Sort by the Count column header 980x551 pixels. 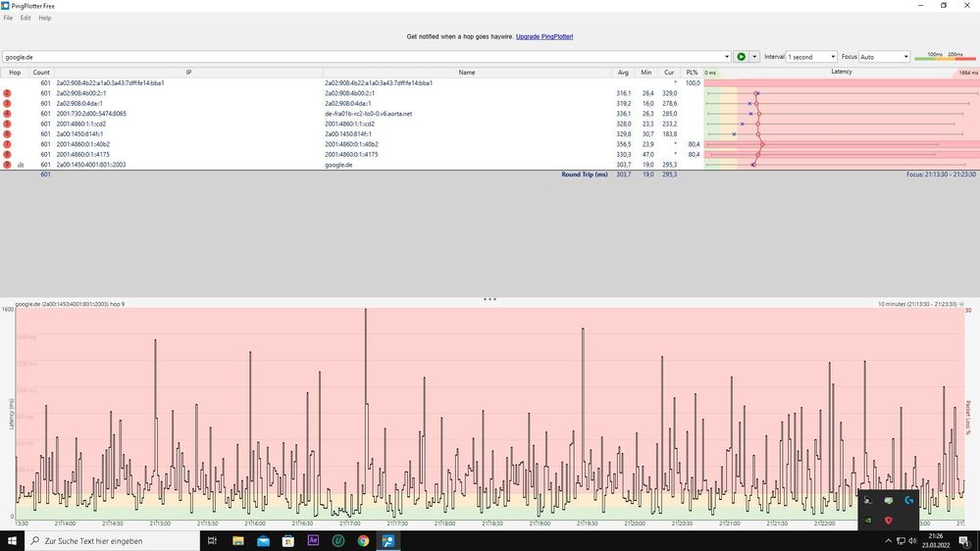point(41,73)
